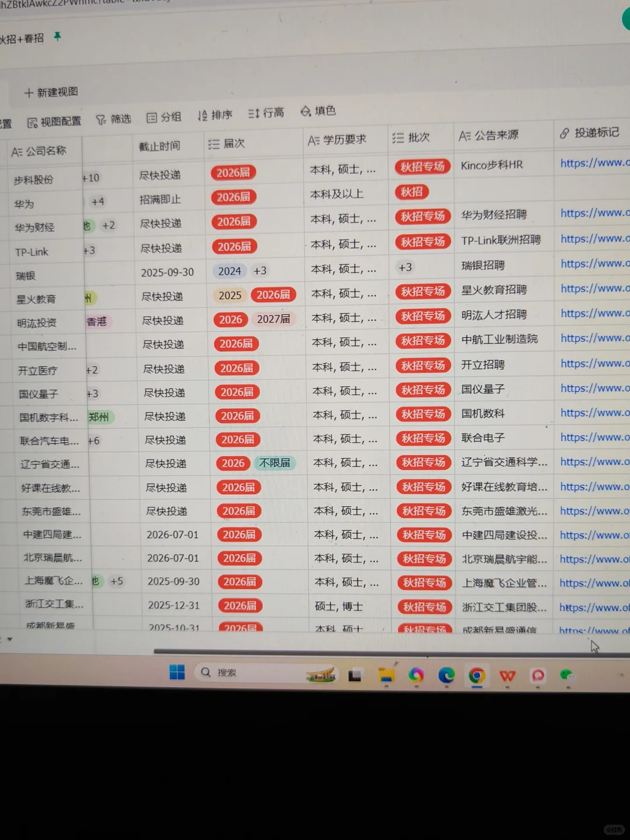Click the 2025-09-30 date in 瑞银 row
The height and width of the screenshot is (840, 630).
click(x=167, y=272)
